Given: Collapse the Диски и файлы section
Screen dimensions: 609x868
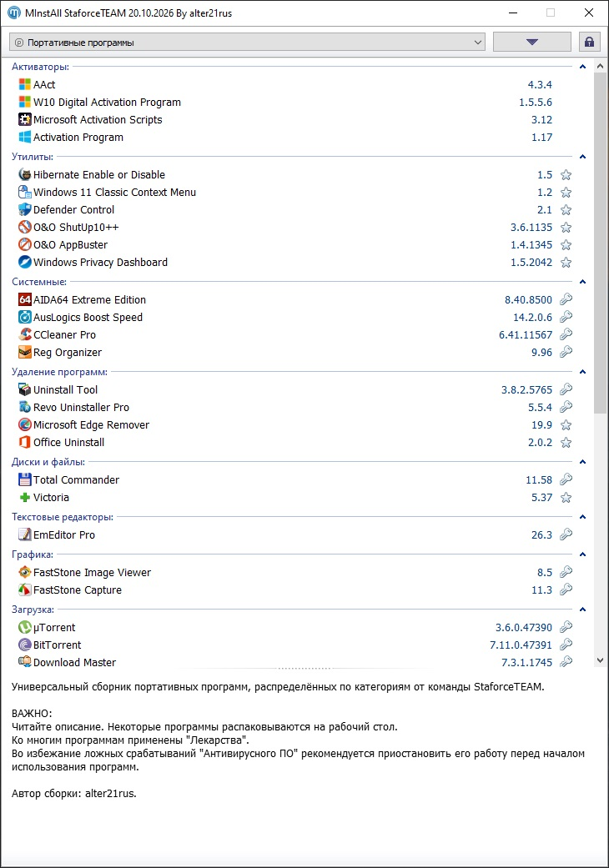Looking at the screenshot, I should coord(582,462).
